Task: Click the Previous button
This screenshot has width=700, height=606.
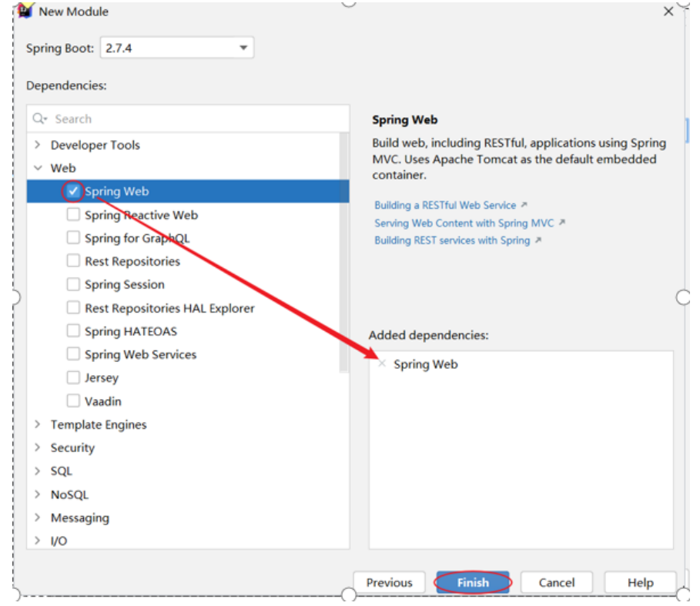Action: tap(390, 582)
